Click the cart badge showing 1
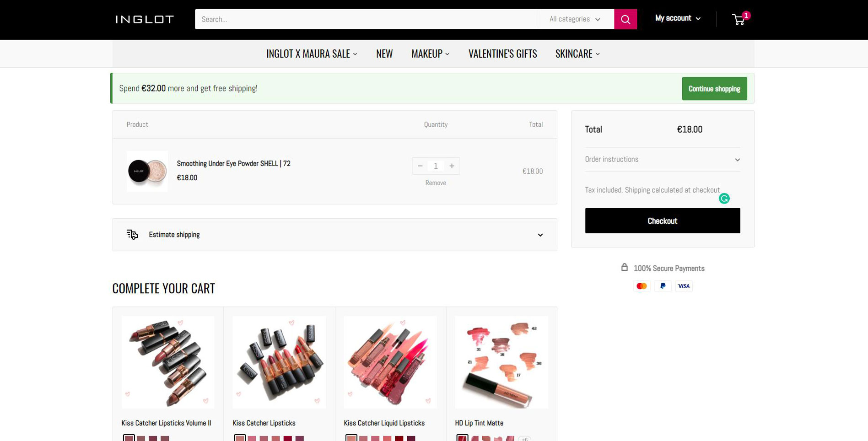 [746, 16]
